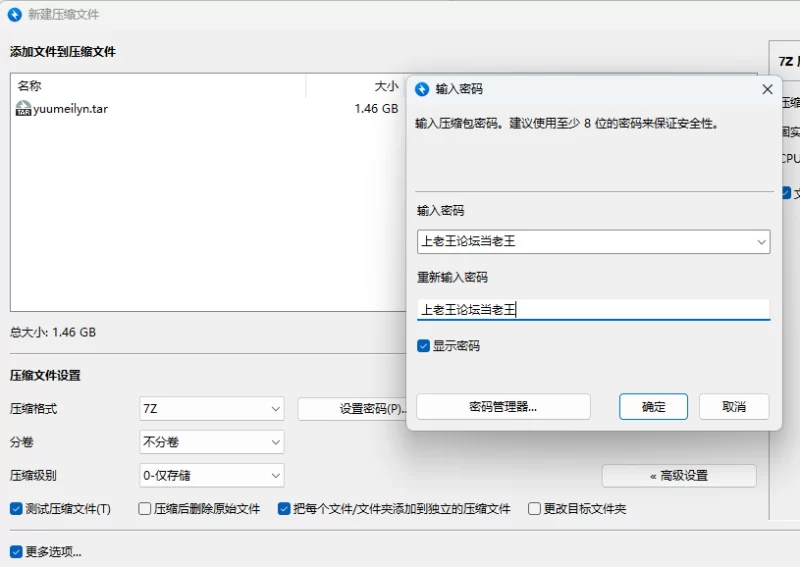Click the 压缩级别 label
The height and width of the screenshot is (567, 800).
click(x=33, y=476)
